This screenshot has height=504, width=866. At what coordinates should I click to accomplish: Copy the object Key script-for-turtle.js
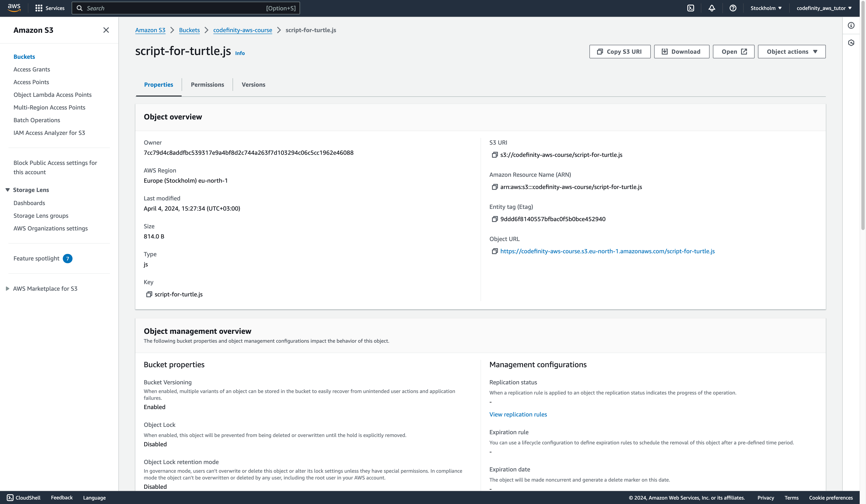click(149, 294)
